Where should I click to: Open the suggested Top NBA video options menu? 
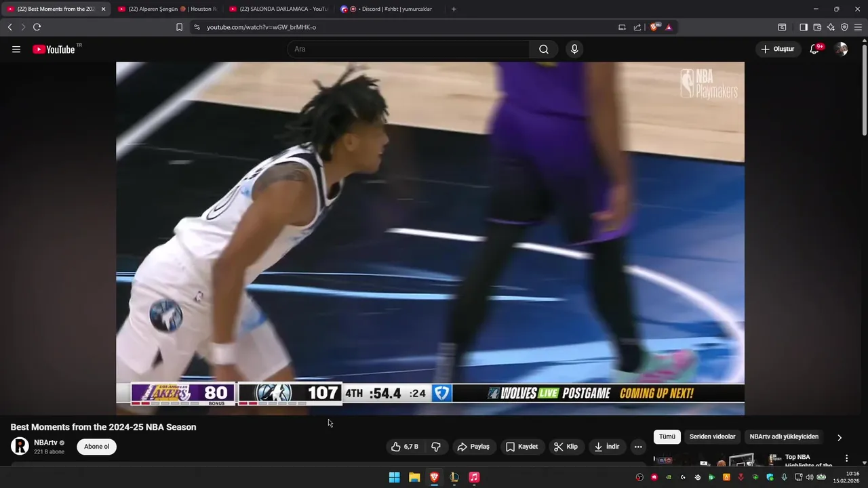click(846, 458)
